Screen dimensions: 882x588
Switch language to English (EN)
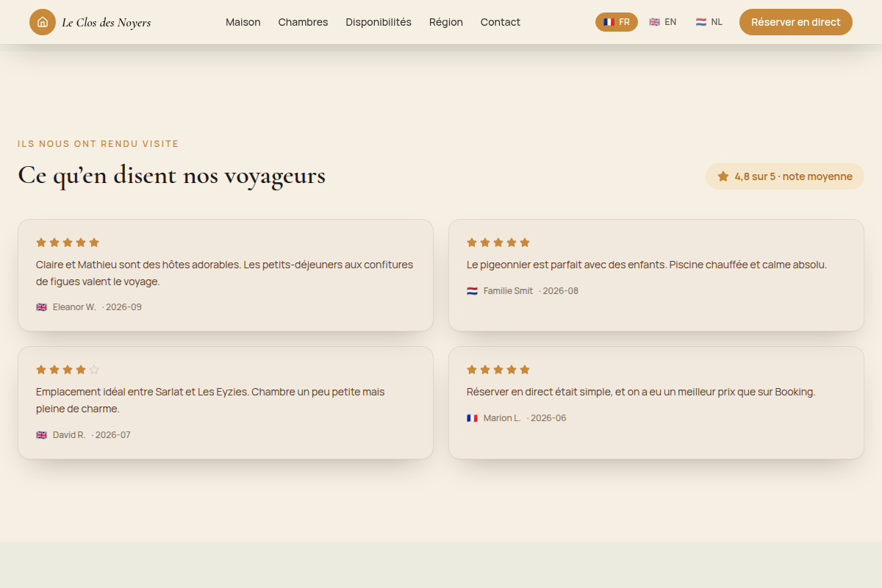pos(662,22)
